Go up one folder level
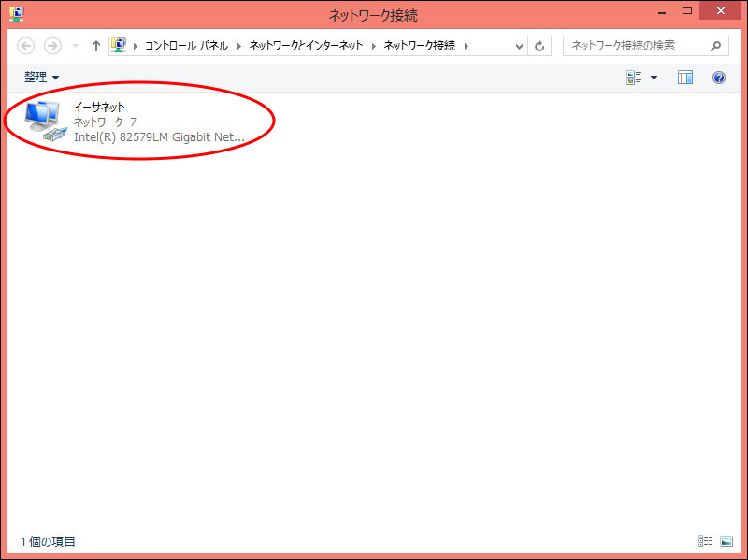748x560 pixels. pos(96,46)
